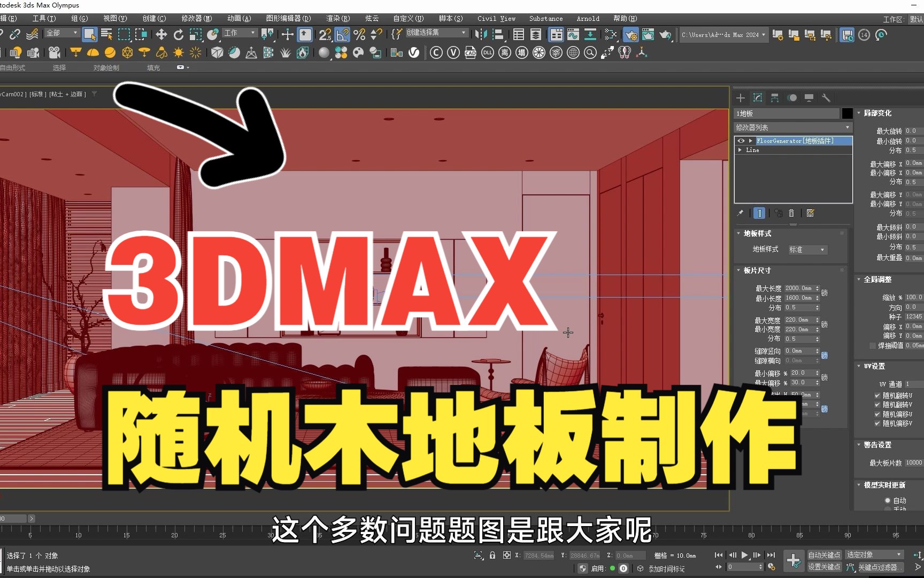Click the Select by Name list icon

[x=107, y=35]
